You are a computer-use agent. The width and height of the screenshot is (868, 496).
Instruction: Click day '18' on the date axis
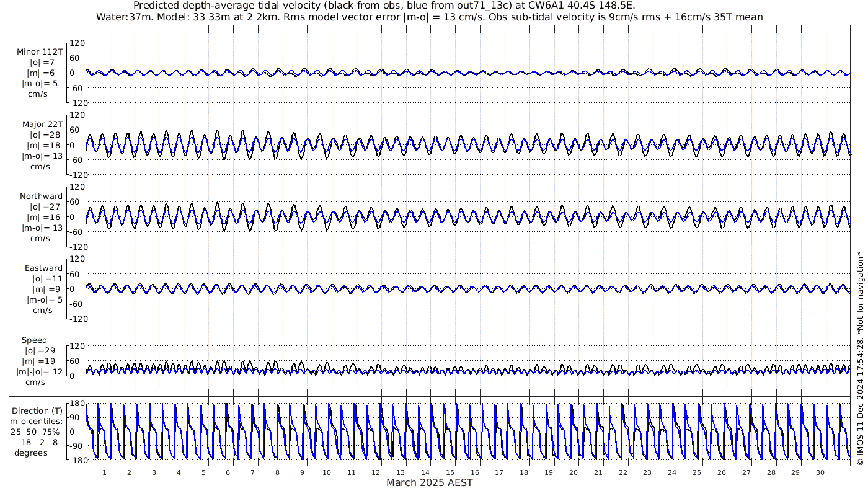524,472
